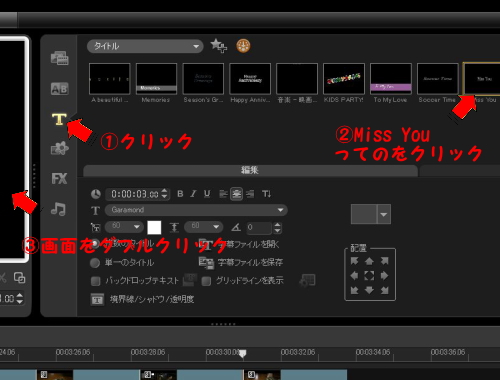This screenshot has width=500, height=380.
Task: Add to favorites star icon
Action: coord(219,46)
